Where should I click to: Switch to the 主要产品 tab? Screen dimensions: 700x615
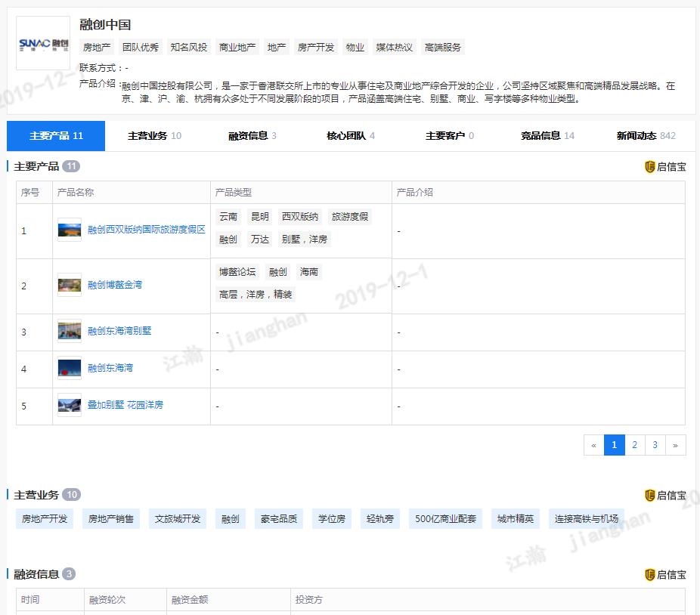(x=56, y=136)
